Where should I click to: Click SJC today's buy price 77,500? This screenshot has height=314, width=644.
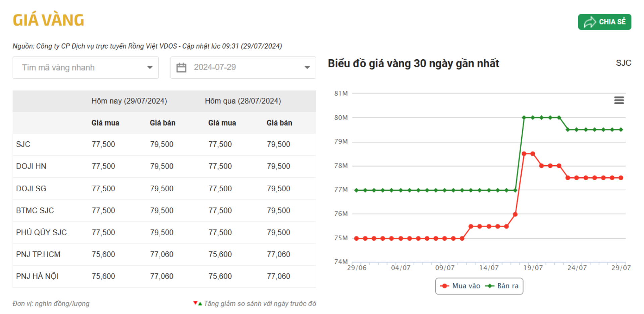pyautogui.click(x=103, y=144)
